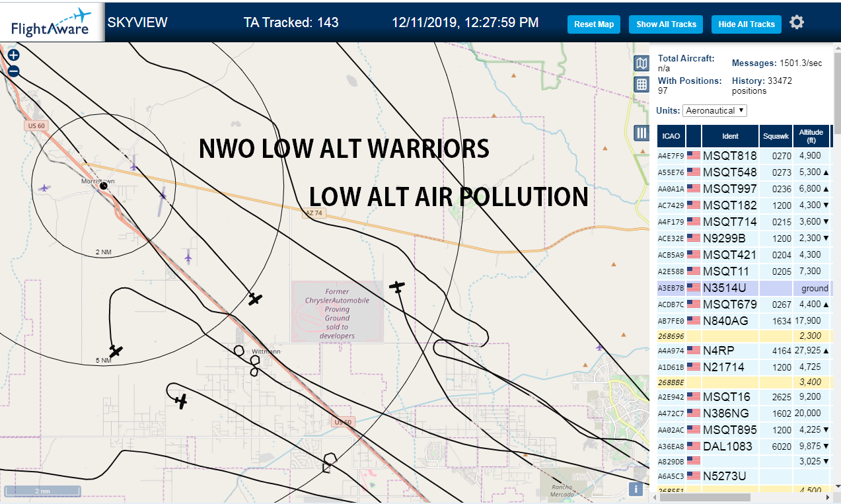Viewport: 841px width, 504px height.
Task: Click the 2 nm map scale bar
Action: [42, 491]
